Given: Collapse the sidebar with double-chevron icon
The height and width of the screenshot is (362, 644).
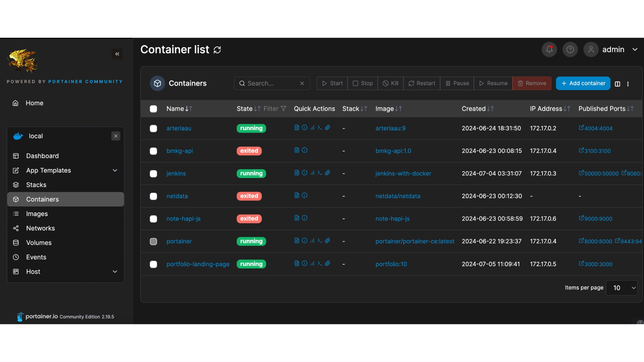Looking at the screenshot, I should [x=117, y=54].
